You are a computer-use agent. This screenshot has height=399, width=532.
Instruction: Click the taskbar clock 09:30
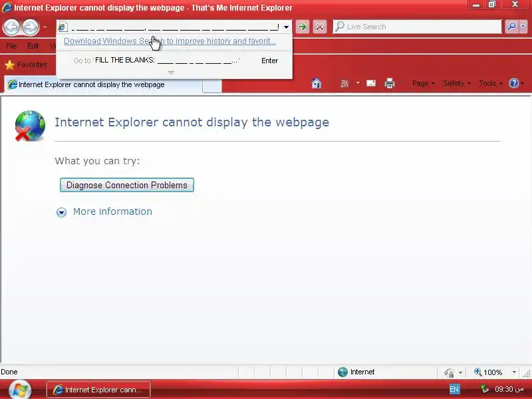[x=509, y=389]
